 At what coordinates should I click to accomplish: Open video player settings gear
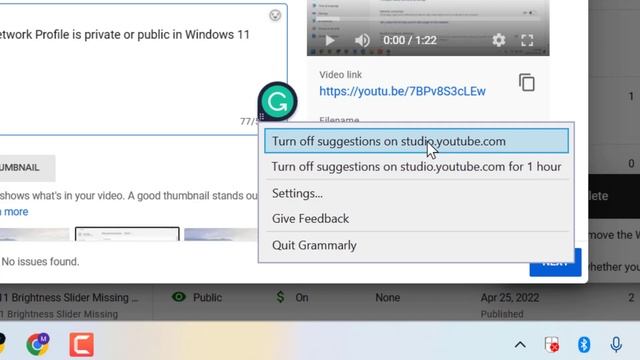(x=499, y=40)
